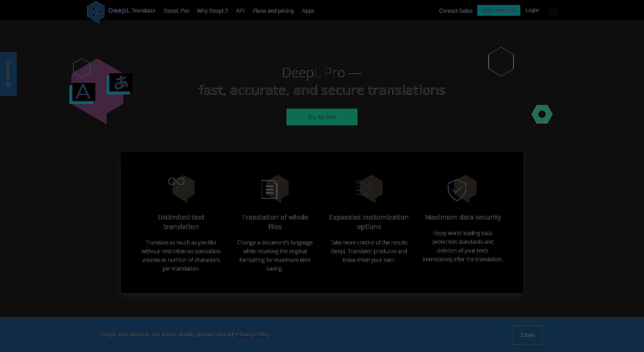Open the hamburger menu icon
The image size is (644, 352).
point(552,11)
